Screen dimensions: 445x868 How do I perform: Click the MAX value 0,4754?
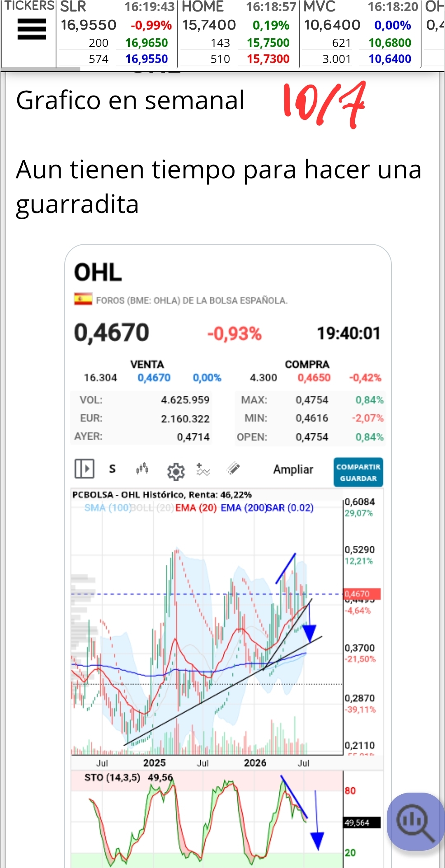coord(312,400)
